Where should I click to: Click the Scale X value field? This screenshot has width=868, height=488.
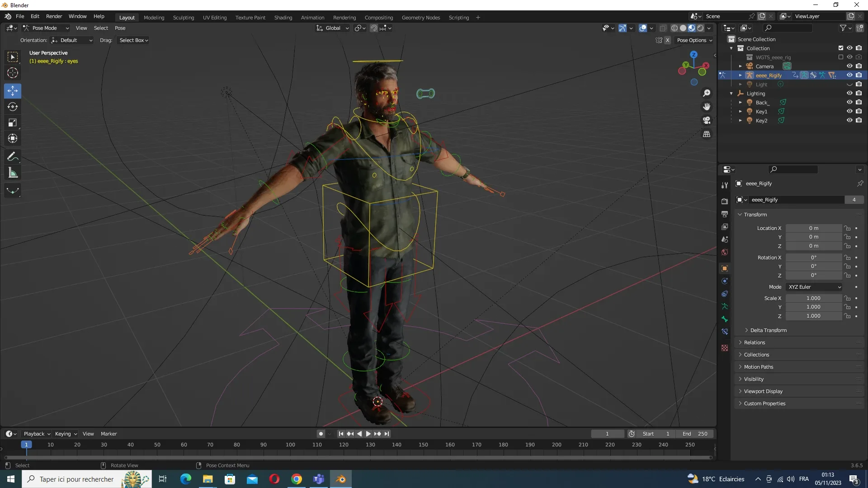click(813, 298)
